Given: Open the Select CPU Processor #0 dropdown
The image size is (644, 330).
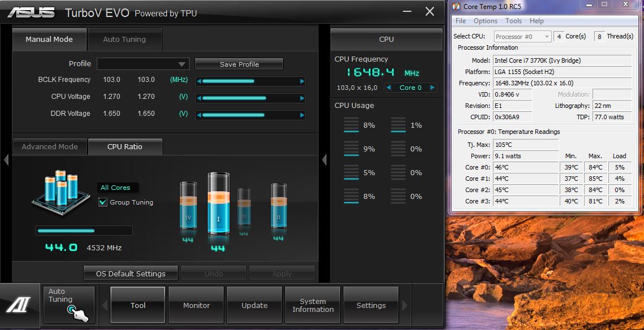Looking at the screenshot, I should point(522,37).
